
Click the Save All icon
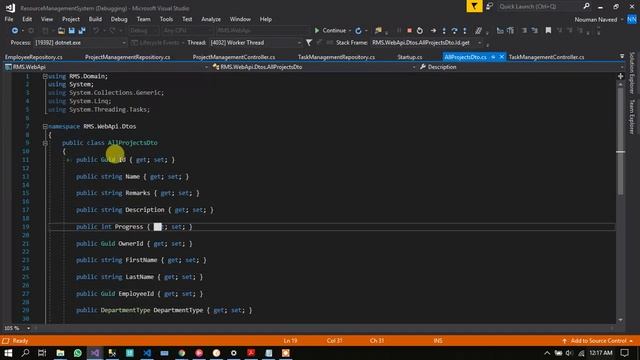(82, 31)
